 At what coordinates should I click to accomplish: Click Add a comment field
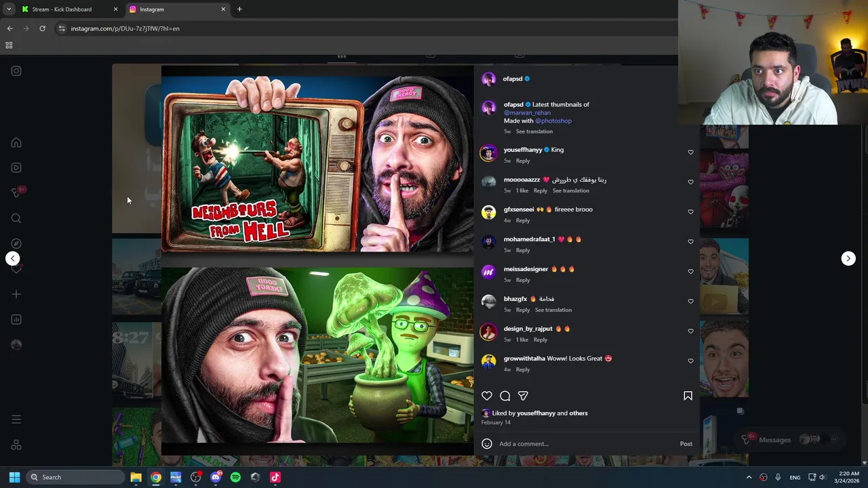coord(587,444)
